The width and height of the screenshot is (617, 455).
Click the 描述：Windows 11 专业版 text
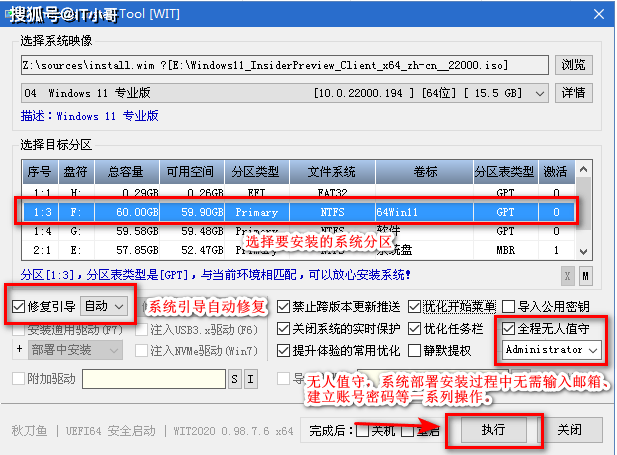[x=90, y=116]
